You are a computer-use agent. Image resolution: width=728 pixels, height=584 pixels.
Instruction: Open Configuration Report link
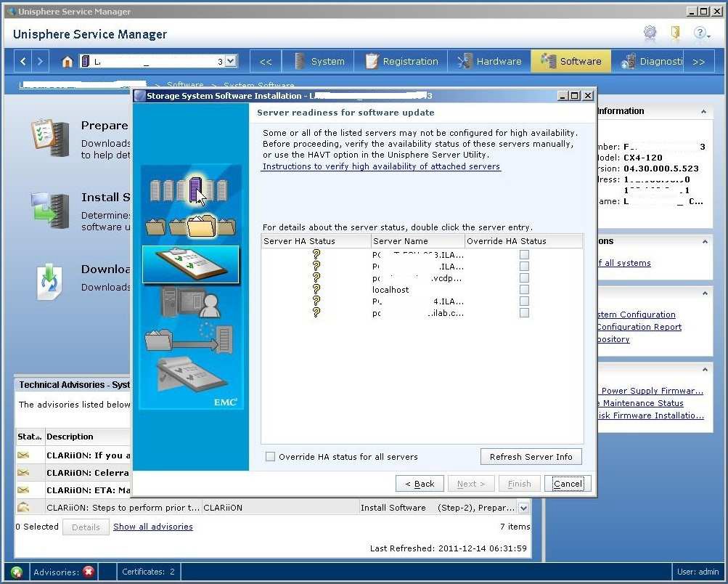[639, 327]
